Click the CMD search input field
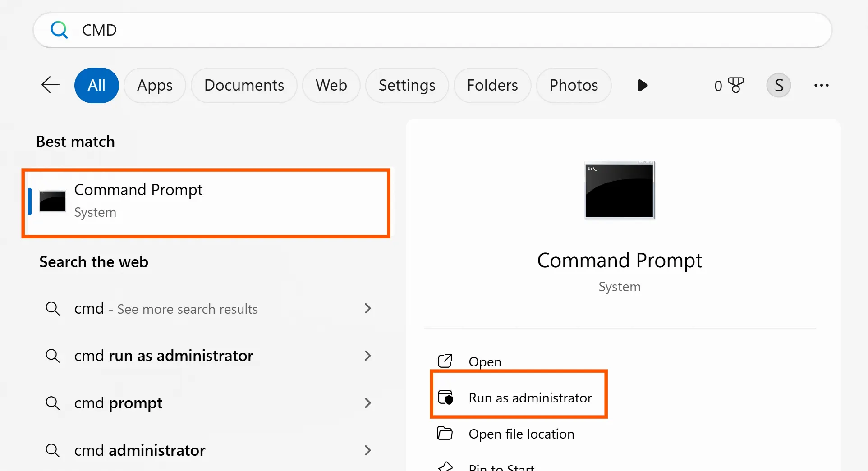The width and height of the screenshot is (868, 471). click(x=432, y=30)
